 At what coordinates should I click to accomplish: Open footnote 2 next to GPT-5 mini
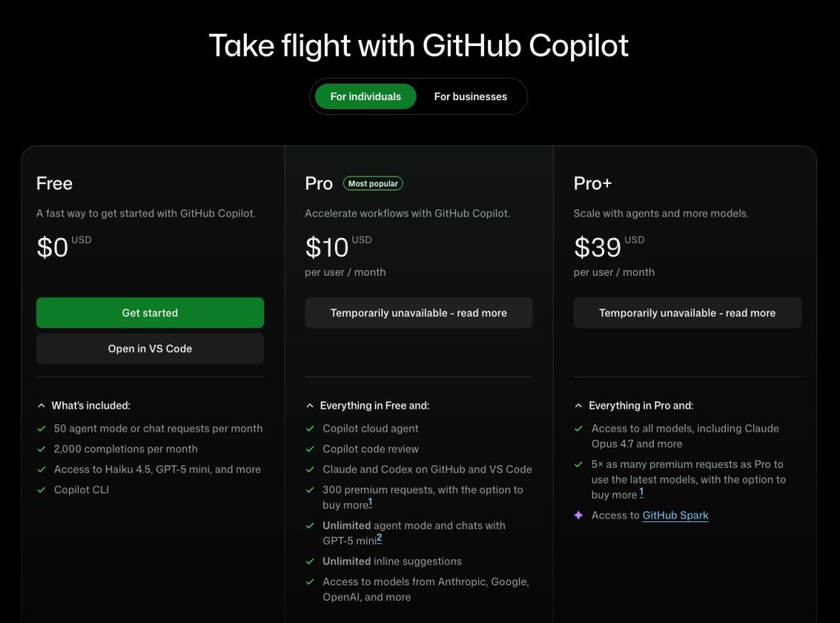tap(379, 538)
